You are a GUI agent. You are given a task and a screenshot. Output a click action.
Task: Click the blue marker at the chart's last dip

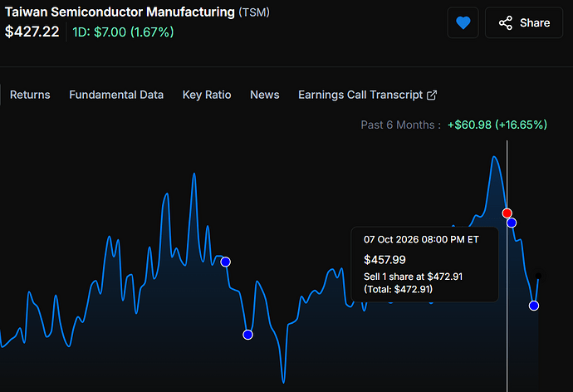[x=534, y=306]
